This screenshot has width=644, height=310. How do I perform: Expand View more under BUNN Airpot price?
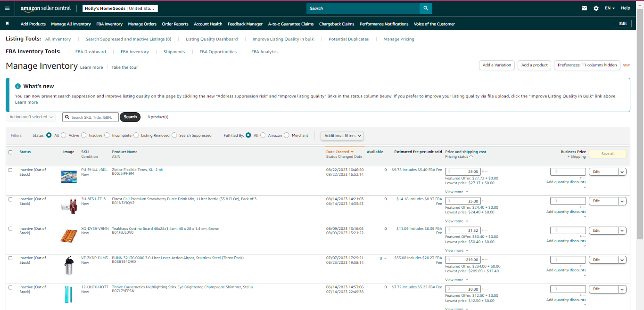point(457,280)
